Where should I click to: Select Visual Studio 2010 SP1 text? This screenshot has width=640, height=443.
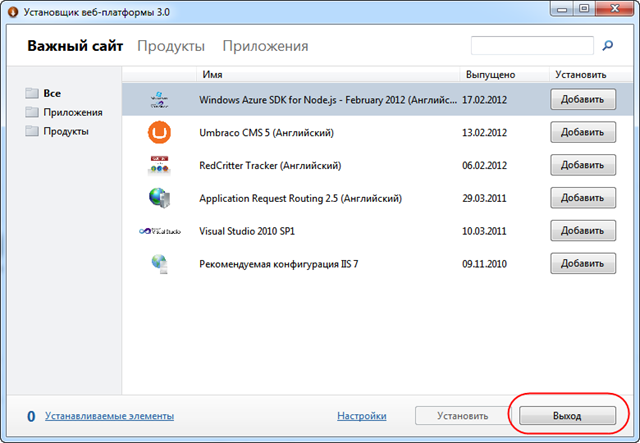click(247, 231)
